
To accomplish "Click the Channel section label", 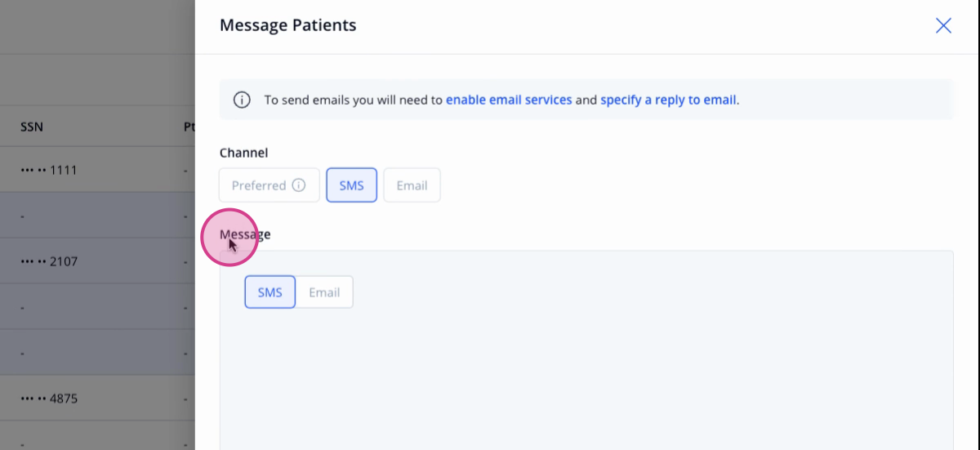I will (244, 152).
